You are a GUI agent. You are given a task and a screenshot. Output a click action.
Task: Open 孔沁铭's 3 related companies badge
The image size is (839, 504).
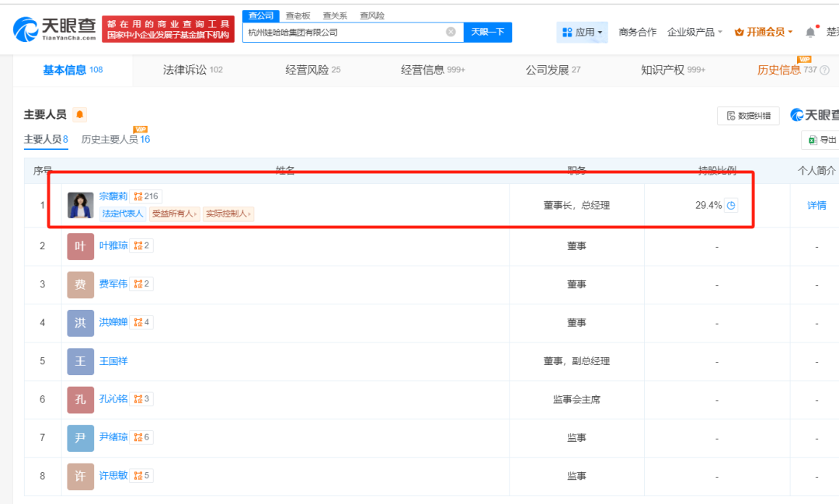point(142,399)
